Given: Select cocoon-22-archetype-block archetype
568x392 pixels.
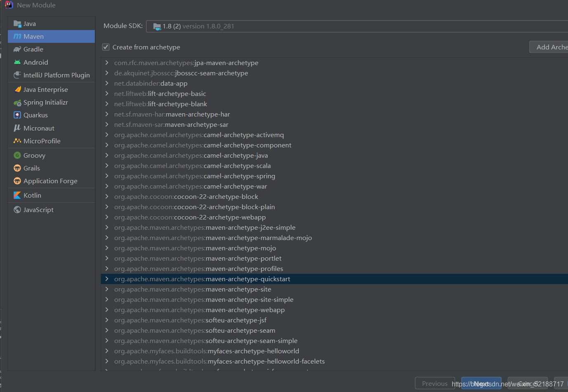Looking at the screenshot, I should [334, 196].
